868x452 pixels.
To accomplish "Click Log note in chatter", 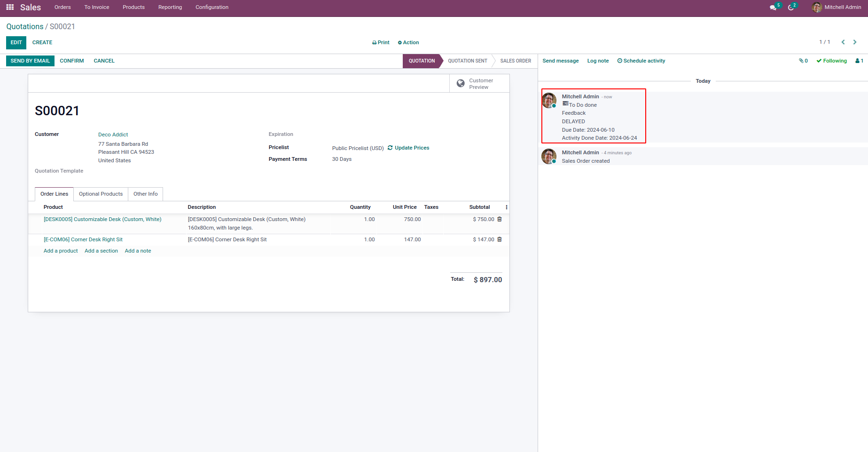I will [598, 61].
